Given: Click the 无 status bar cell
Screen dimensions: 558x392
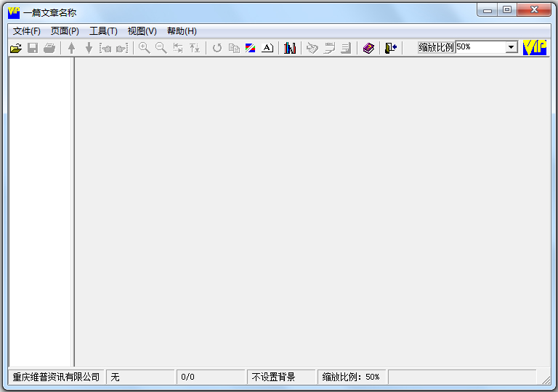Looking at the screenshot, I should 140,377.
